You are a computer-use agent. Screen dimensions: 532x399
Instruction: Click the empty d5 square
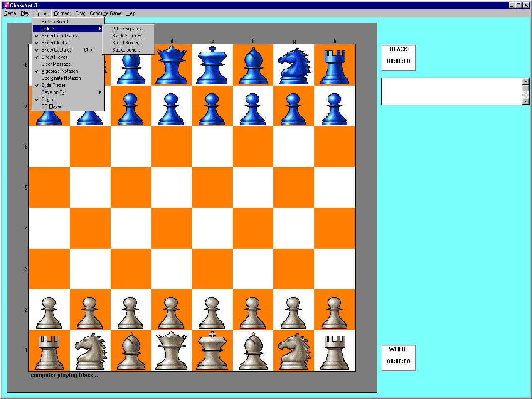[x=172, y=187]
